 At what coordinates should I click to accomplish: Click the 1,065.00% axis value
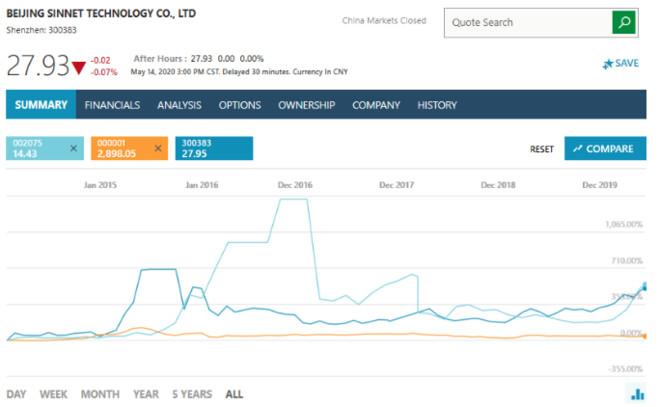pos(624,224)
